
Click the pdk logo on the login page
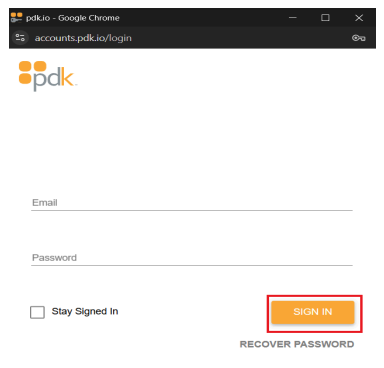point(47,76)
